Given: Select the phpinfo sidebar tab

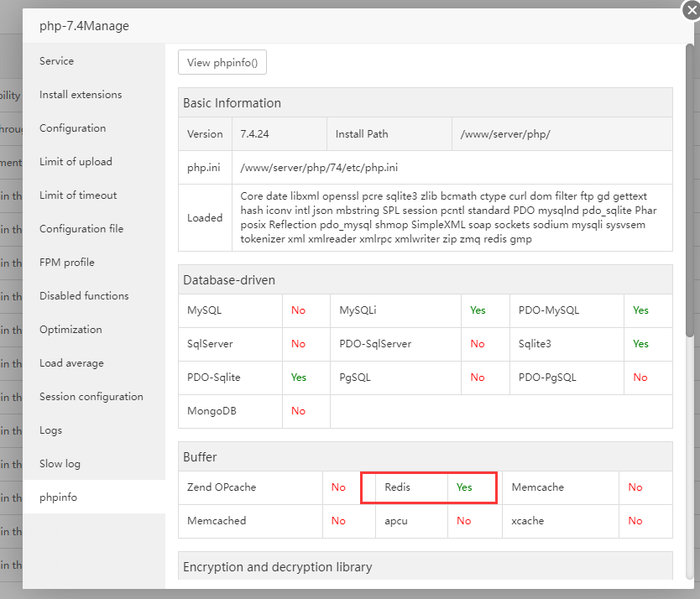Looking at the screenshot, I should click(58, 497).
